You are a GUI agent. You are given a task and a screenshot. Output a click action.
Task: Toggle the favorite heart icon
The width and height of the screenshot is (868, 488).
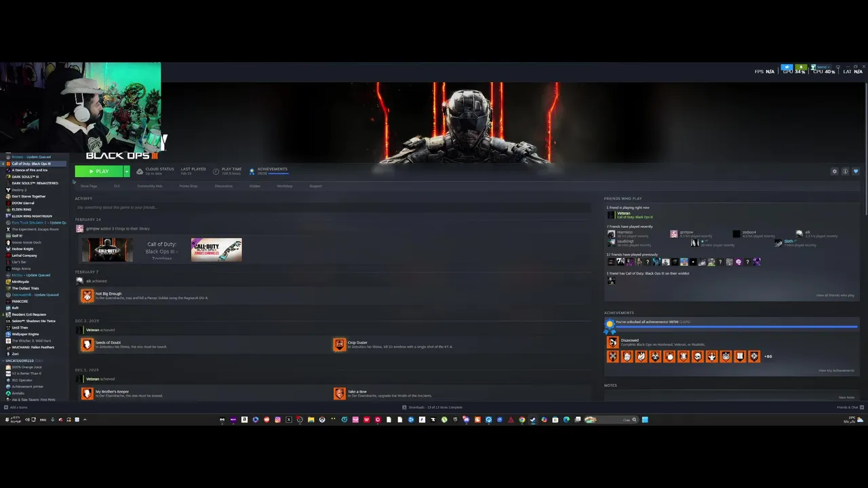click(x=855, y=171)
